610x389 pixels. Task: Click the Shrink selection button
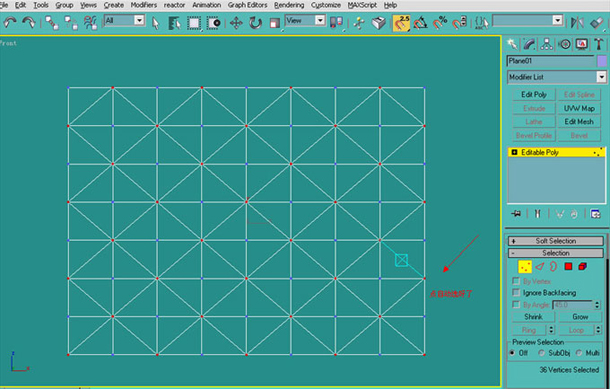[x=533, y=317]
